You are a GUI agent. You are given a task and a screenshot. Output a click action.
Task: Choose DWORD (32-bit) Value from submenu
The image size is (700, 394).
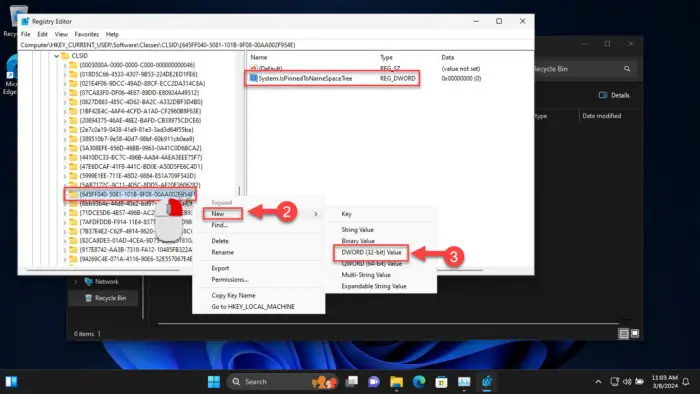[371, 253]
